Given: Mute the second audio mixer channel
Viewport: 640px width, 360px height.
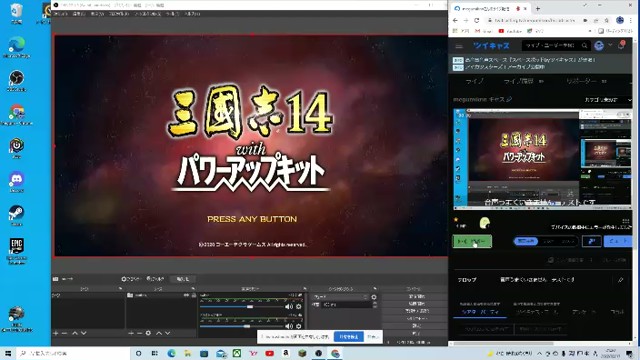Looking at the screenshot, I should pos(289,326).
